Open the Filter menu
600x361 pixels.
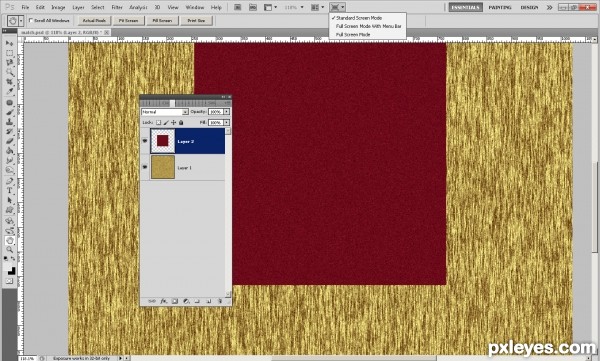click(x=117, y=7)
